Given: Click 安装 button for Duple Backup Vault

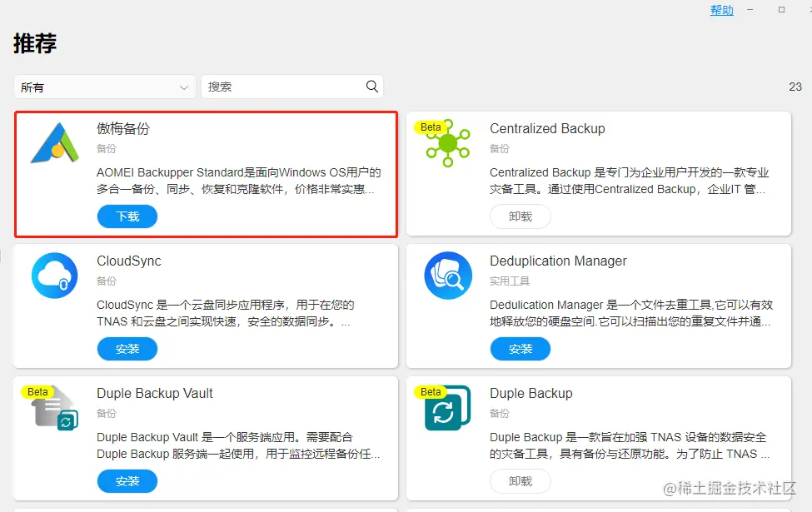Looking at the screenshot, I should coord(127,481).
